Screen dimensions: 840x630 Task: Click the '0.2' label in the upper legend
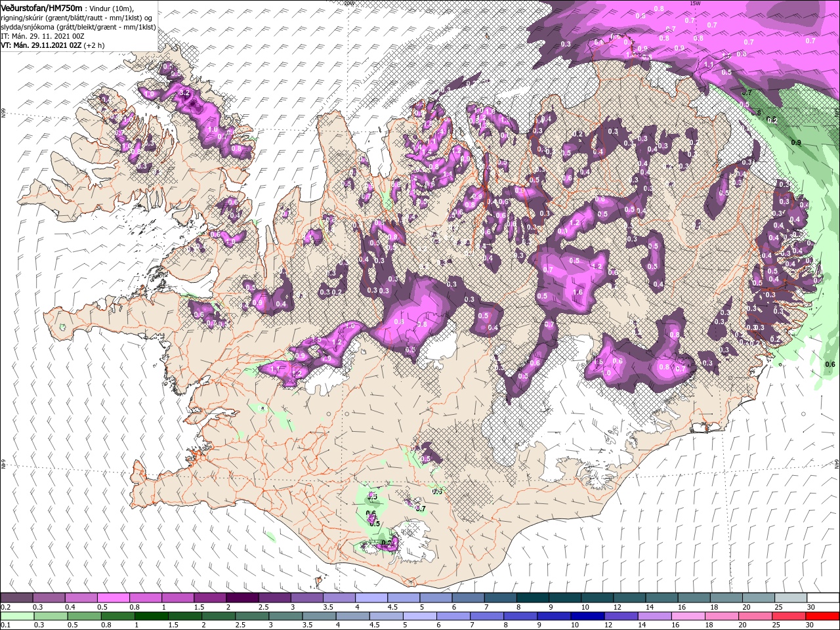[x=5, y=607]
